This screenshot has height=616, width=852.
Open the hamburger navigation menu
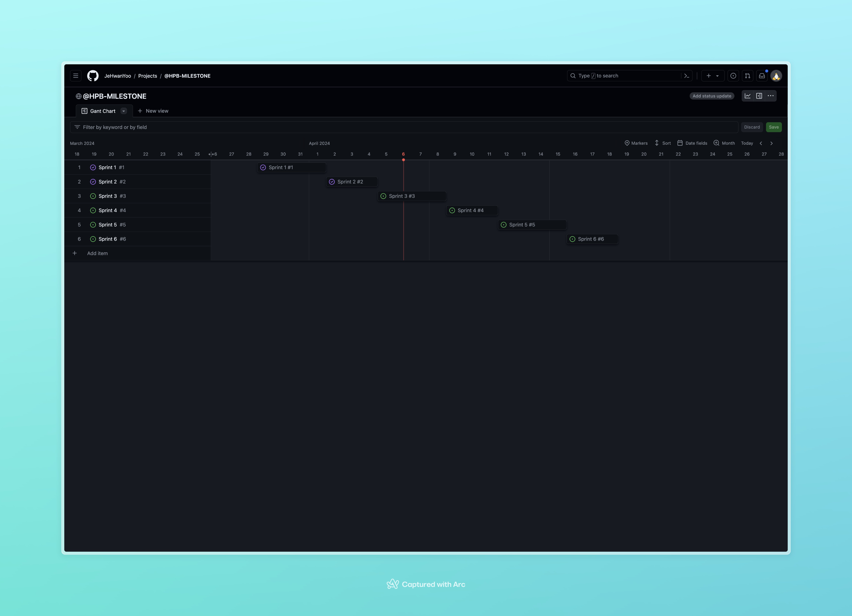76,76
